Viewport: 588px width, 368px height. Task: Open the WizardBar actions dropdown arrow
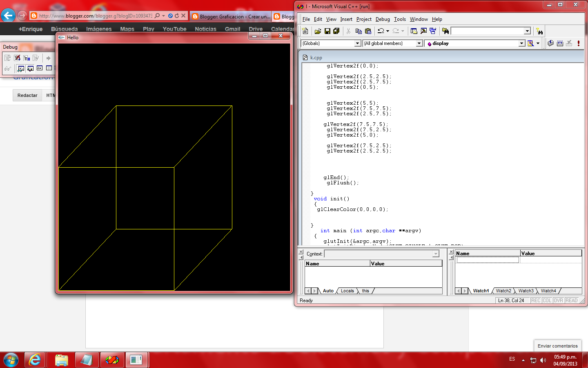(538, 43)
